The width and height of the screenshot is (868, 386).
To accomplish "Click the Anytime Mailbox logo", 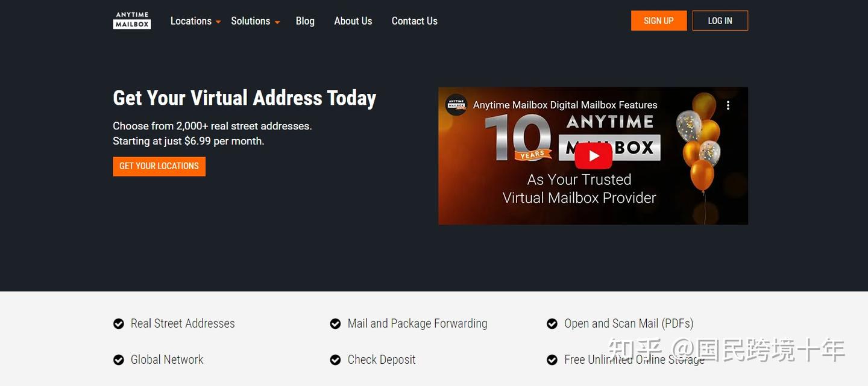I will click(x=132, y=20).
